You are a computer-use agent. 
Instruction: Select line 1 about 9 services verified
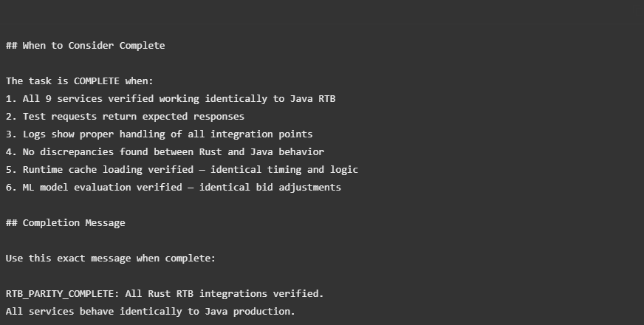coord(170,99)
